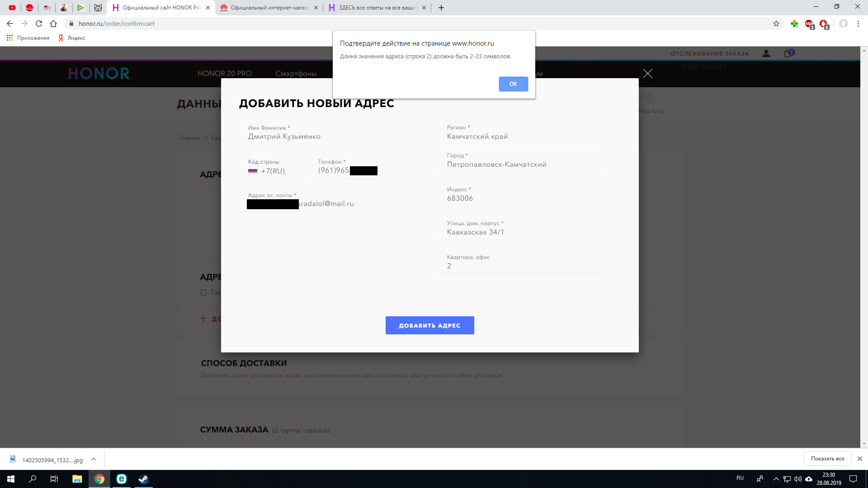
Task: Open the Смартфоны menu item
Action: coord(296,73)
